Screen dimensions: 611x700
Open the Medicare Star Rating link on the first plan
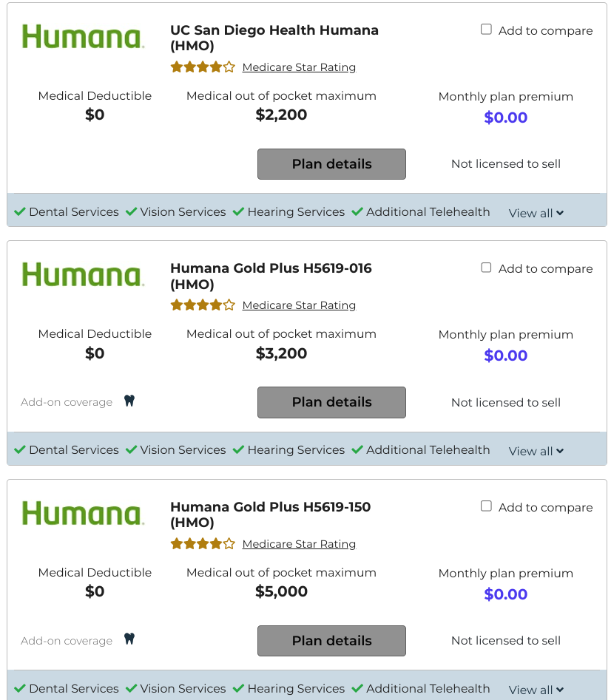299,67
